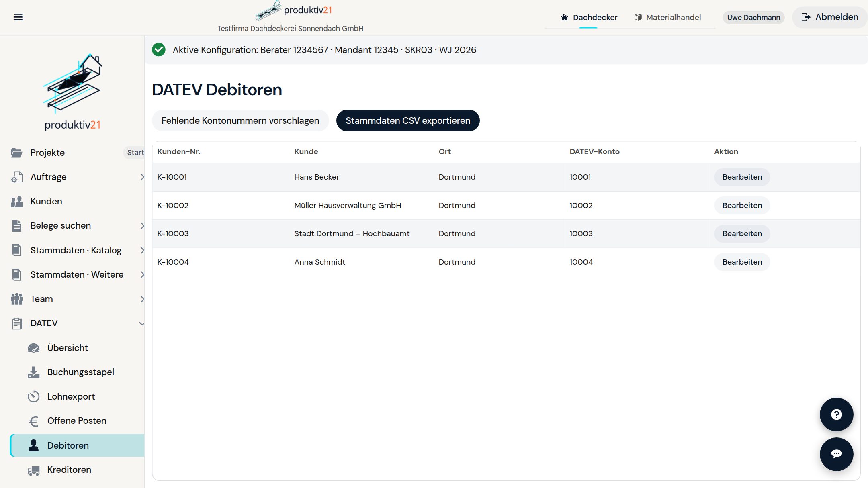Image resolution: width=868 pixels, height=488 pixels.
Task: Click the Debitoren person icon
Action: 33,445
